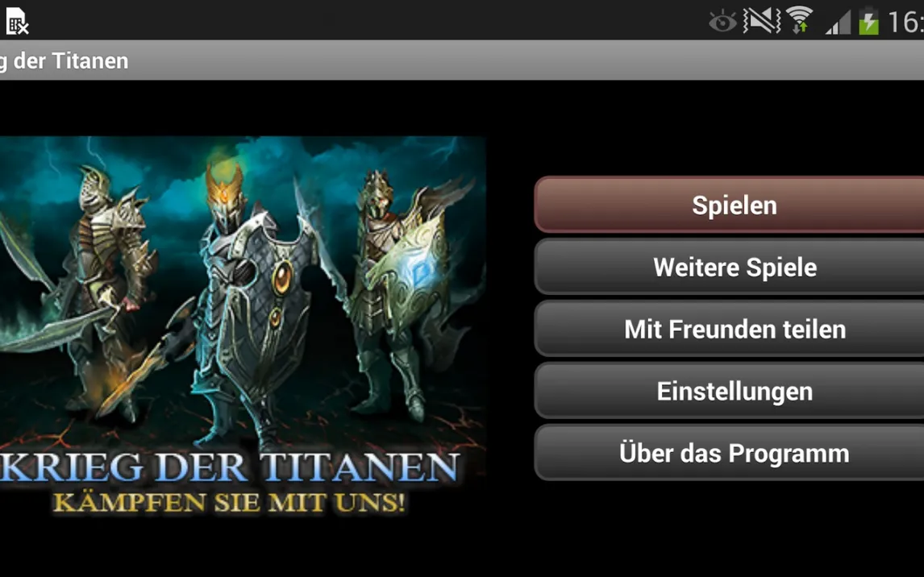The width and height of the screenshot is (924, 577).
Task: Click the 'der Titanen' title bar text
Action: [65, 60]
